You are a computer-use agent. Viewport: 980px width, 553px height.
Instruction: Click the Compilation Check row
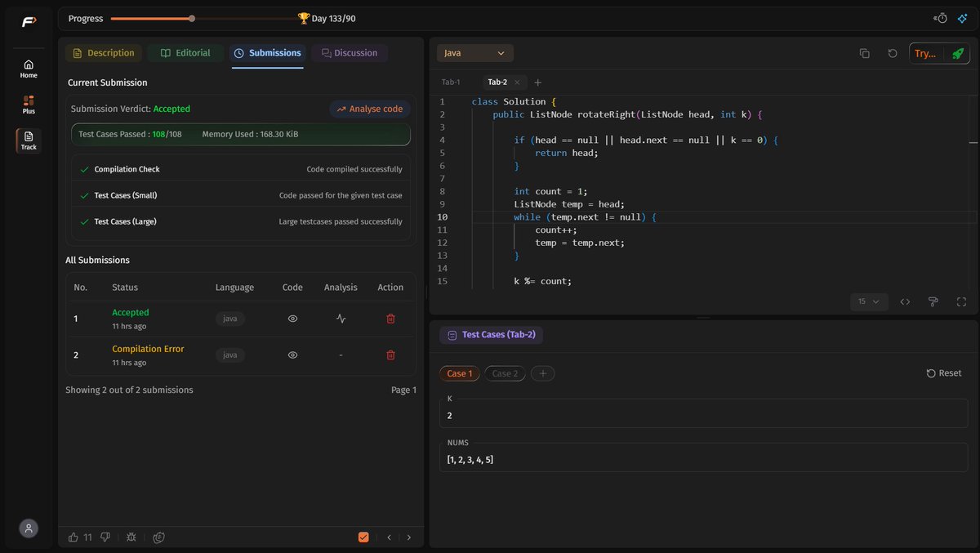241,169
